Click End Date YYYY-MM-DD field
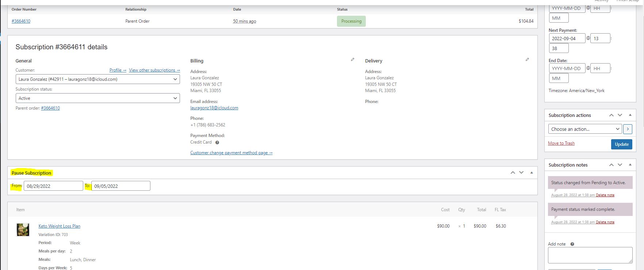The height and width of the screenshot is (270, 644). click(567, 68)
